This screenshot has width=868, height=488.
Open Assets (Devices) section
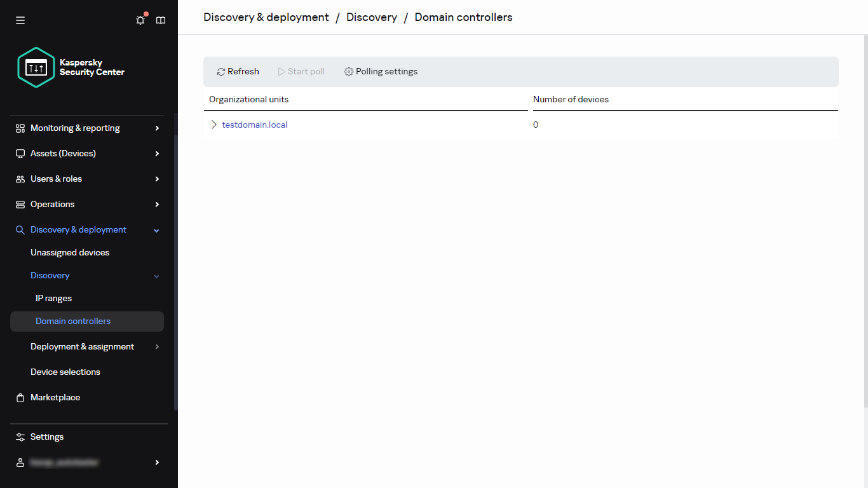click(64, 153)
